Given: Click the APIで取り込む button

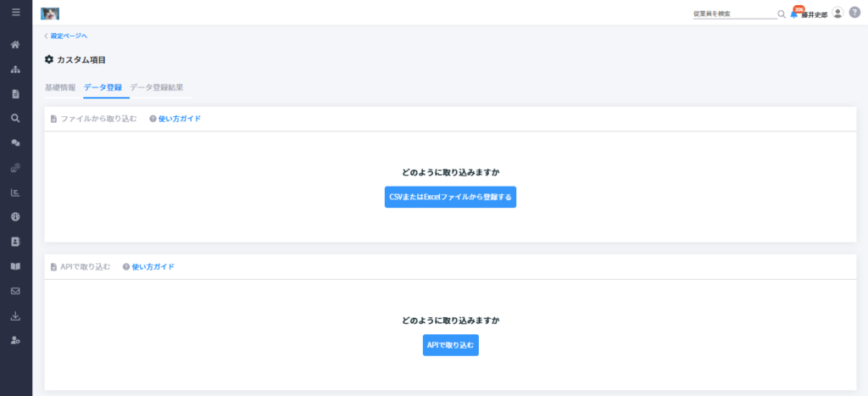Looking at the screenshot, I should (x=451, y=345).
